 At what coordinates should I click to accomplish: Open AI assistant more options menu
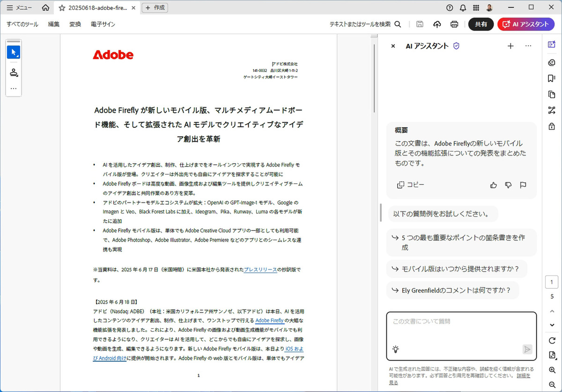point(528,46)
